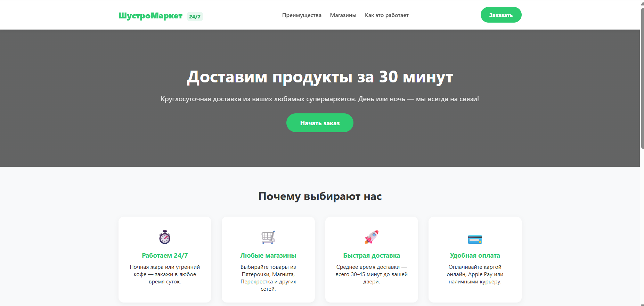This screenshot has height=306, width=644.
Task: Click the shopping cart icon above Любые магазины
Action: coord(268,237)
